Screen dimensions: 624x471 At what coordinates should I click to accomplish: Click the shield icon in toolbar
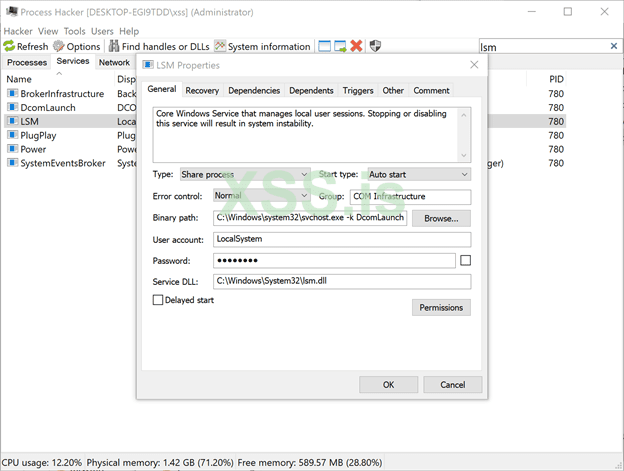(x=375, y=46)
